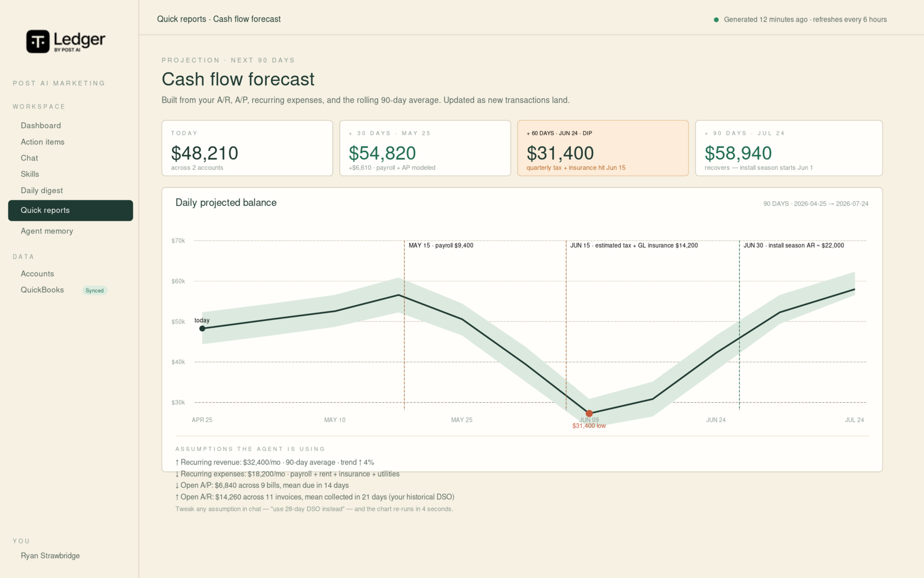Image resolution: width=924 pixels, height=578 pixels.
Task: Click the today marker dot on chart
Action: 202,328
